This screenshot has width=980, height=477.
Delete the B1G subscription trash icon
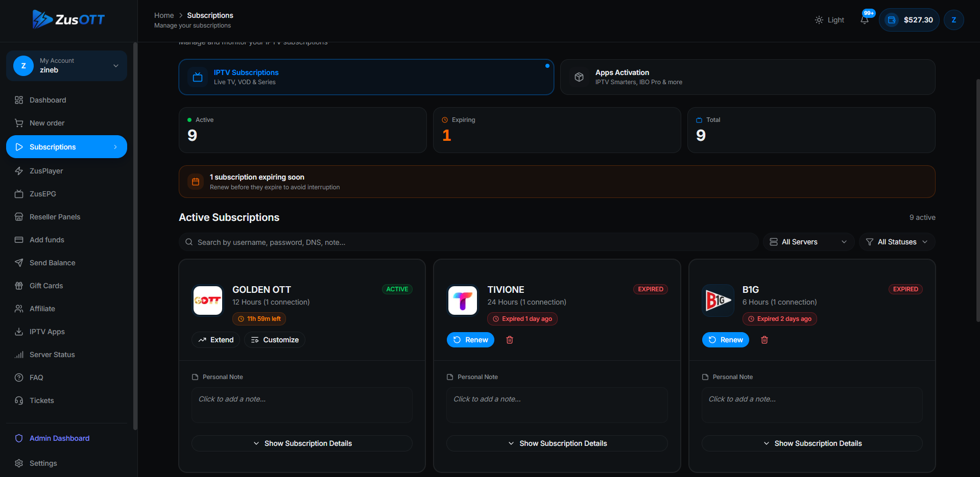tap(764, 340)
